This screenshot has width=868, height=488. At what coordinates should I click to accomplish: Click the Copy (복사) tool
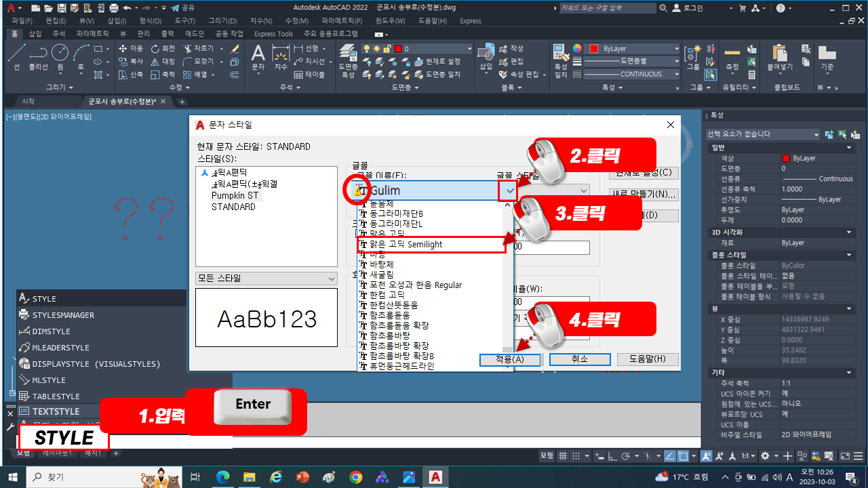[131, 62]
